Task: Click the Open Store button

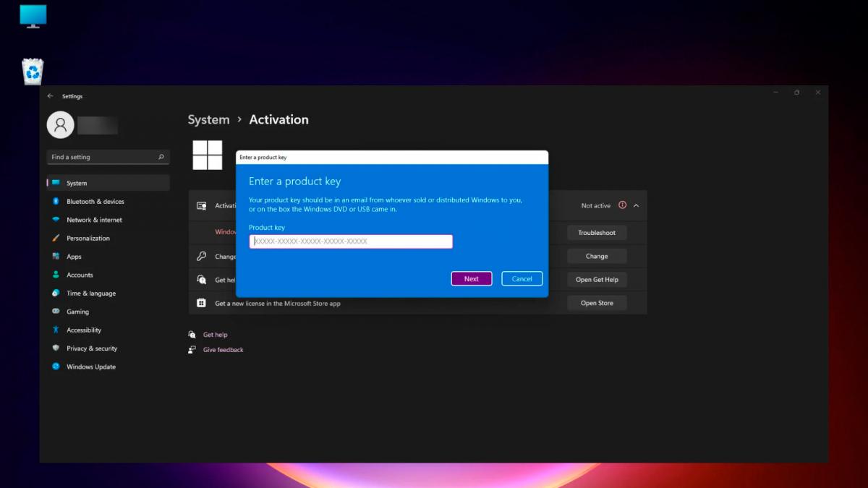Action: (597, 303)
